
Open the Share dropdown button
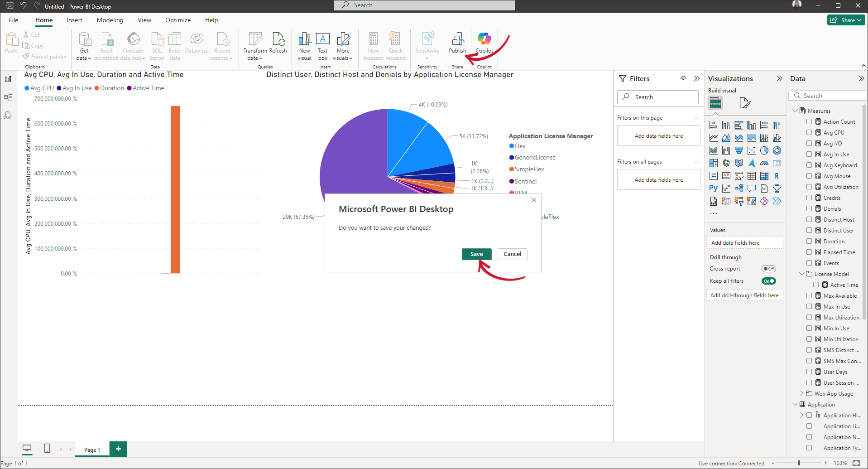pyautogui.click(x=846, y=20)
